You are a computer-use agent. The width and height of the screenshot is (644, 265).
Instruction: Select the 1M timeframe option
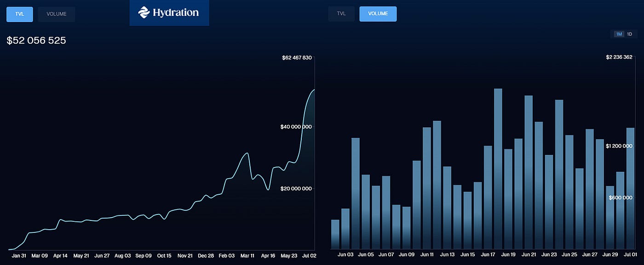[x=618, y=34]
